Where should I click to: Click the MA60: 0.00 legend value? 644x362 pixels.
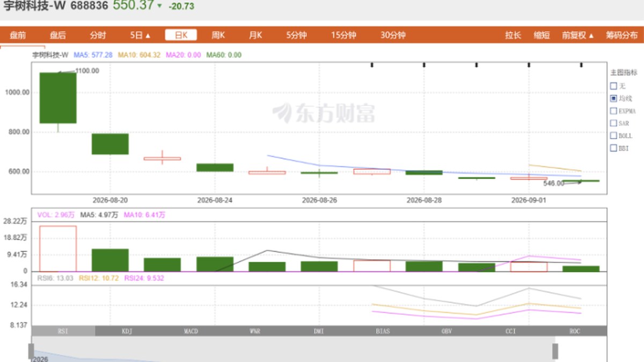pos(224,55)
